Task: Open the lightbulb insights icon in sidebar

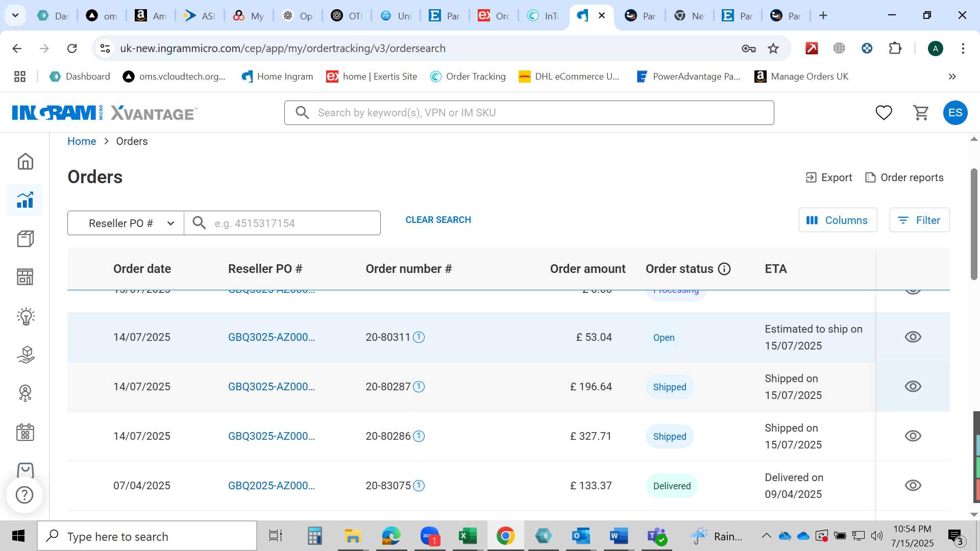Action: click(25, 316)
